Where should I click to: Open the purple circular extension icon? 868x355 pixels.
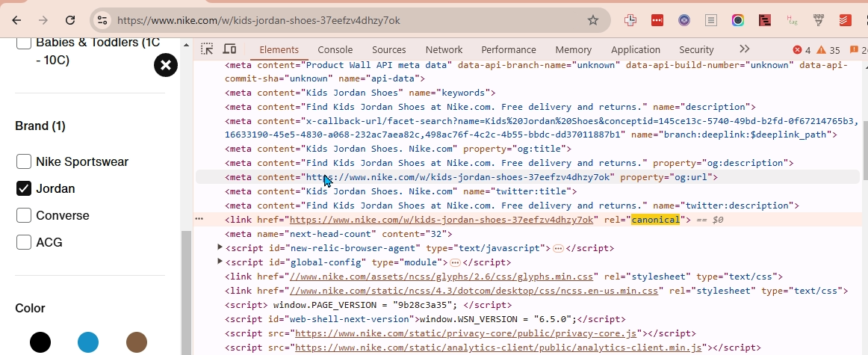coord(684,20)
